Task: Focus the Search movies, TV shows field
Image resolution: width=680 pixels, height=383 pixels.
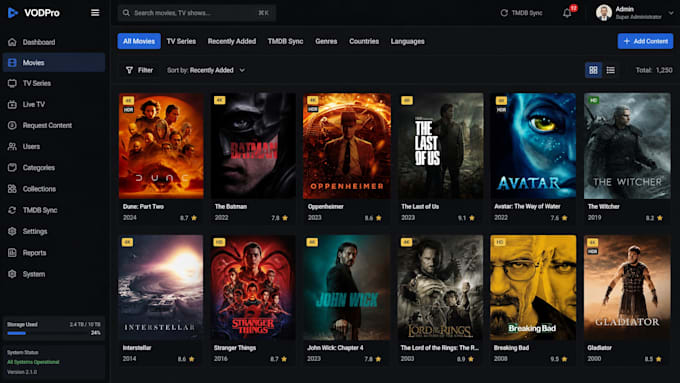Action: click(196, 13)
